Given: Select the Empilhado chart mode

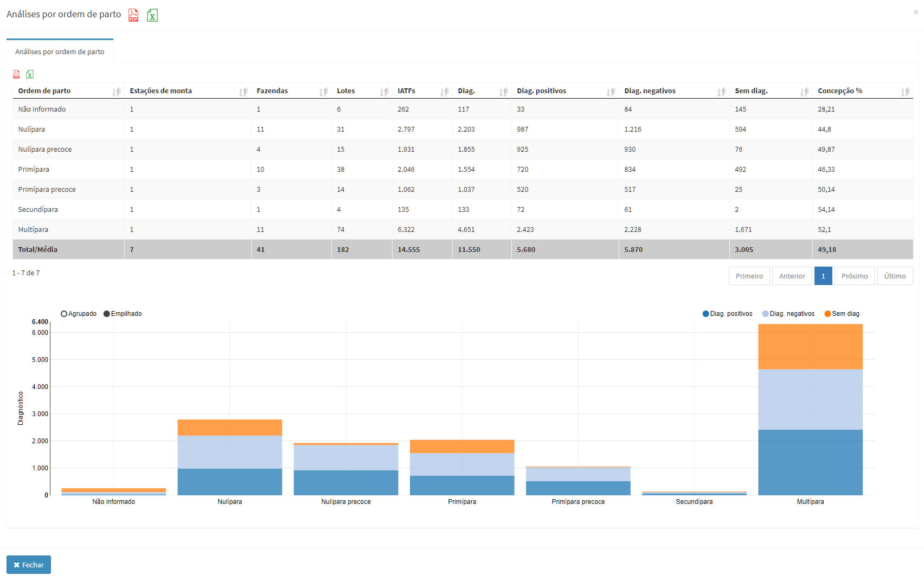Looking at the screenshot, I should (123, 314).
